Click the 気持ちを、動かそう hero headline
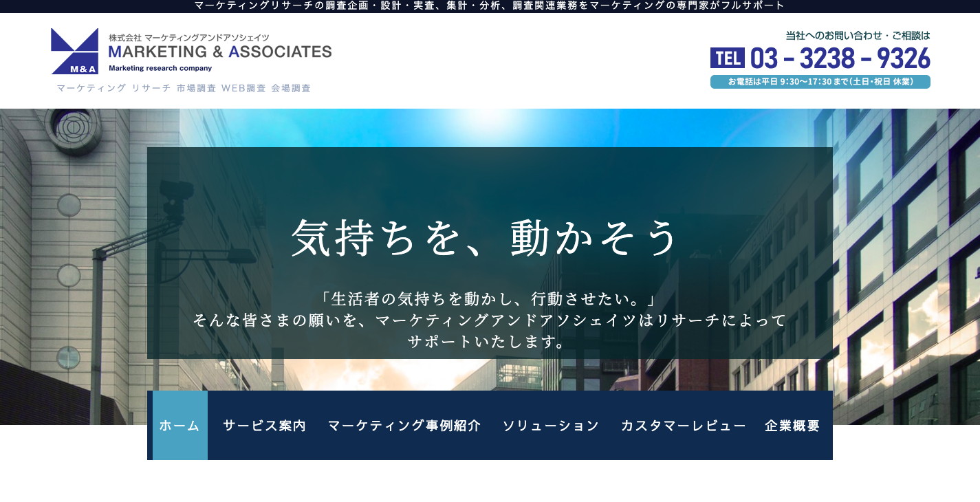This screenshot has height=502, width=980. click(x=488, y=238)
